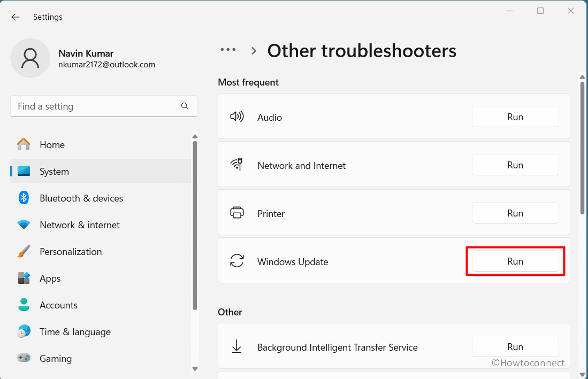Click the sidebar scroll up arrow
This screenshot has width=588, height=379.
click(195, 136)
